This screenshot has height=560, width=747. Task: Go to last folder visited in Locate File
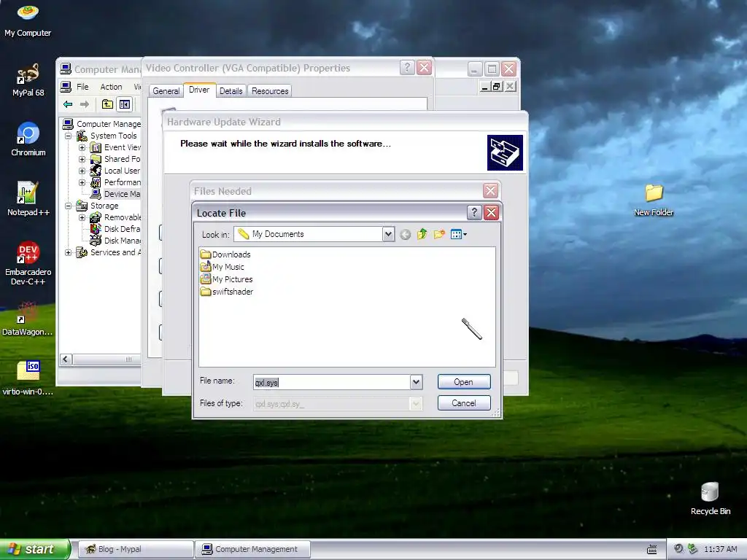(405, 234)
